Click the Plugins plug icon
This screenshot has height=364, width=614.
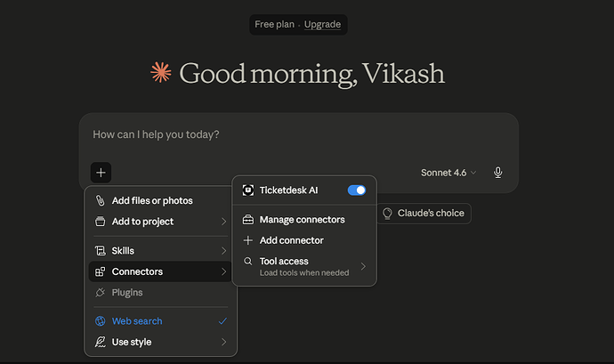point(101,292)
